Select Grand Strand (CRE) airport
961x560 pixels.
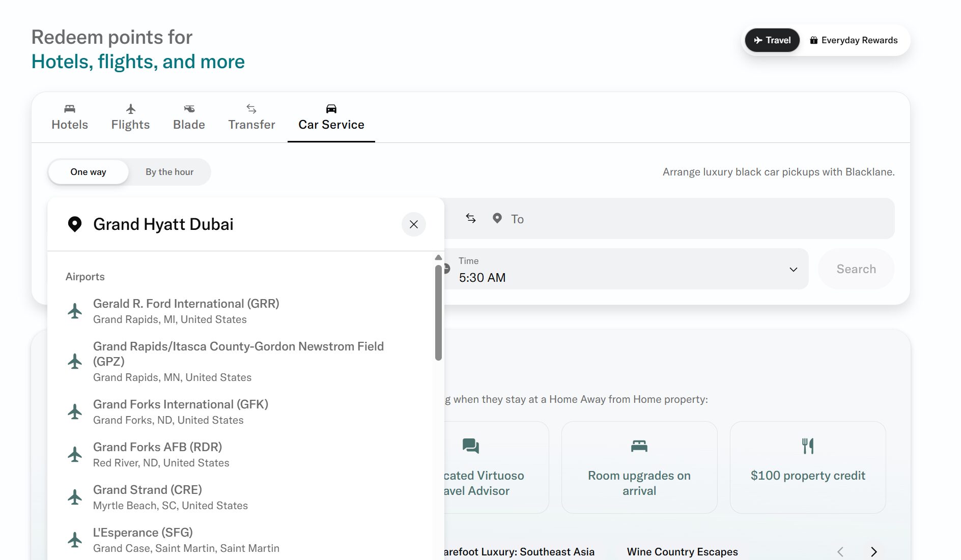click(240, 497)
